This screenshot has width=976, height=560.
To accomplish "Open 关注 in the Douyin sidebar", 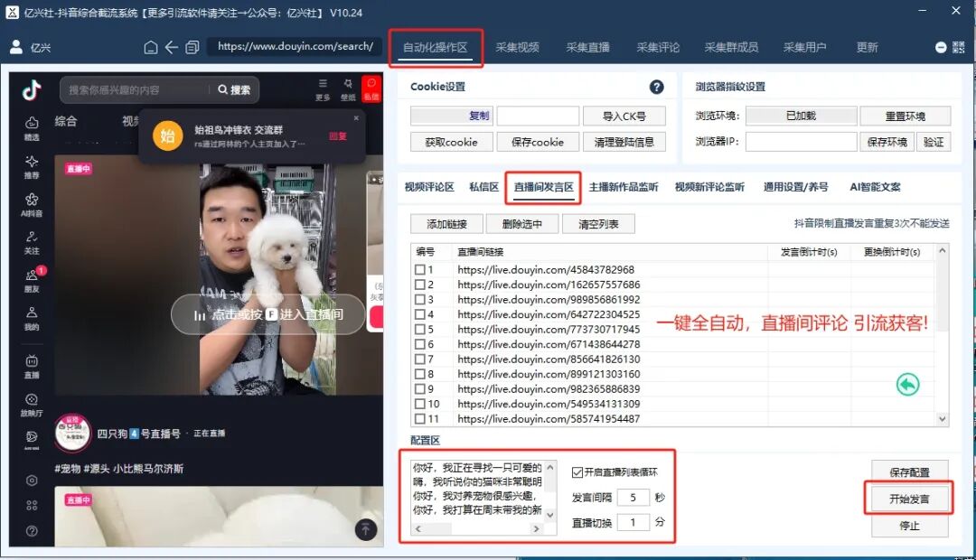I will (32, 243).
